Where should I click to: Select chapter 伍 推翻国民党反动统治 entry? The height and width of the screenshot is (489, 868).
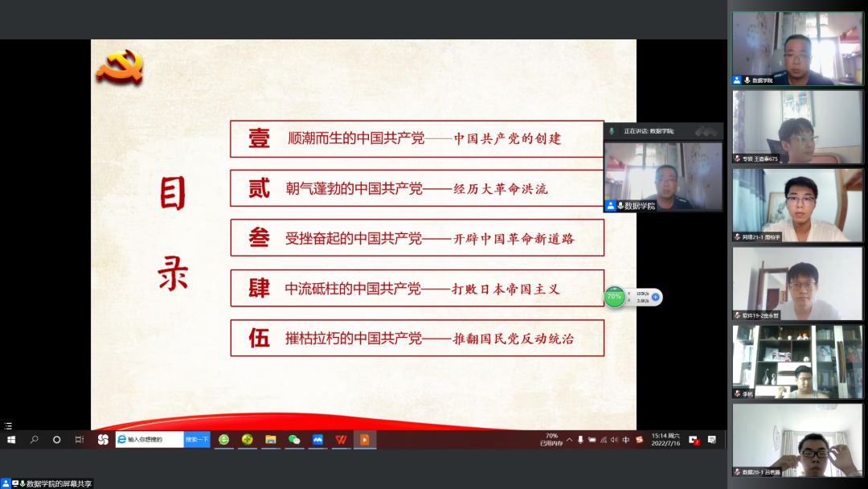pyautogui.click(x=416, y=339)
